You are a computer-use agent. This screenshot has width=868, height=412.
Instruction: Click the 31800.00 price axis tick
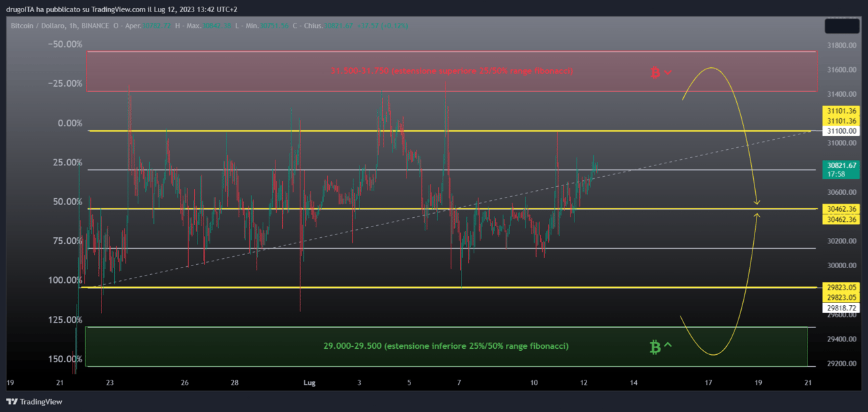coord(842,46)
